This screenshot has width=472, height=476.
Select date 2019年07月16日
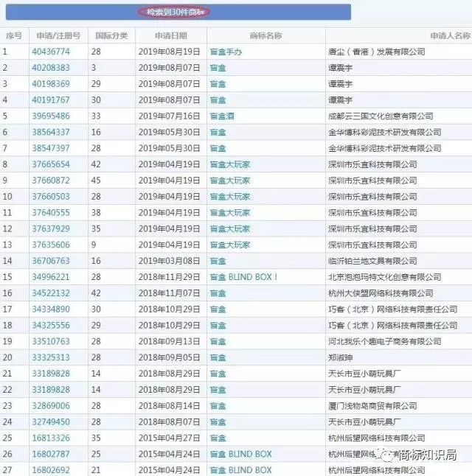coord(169,116)
